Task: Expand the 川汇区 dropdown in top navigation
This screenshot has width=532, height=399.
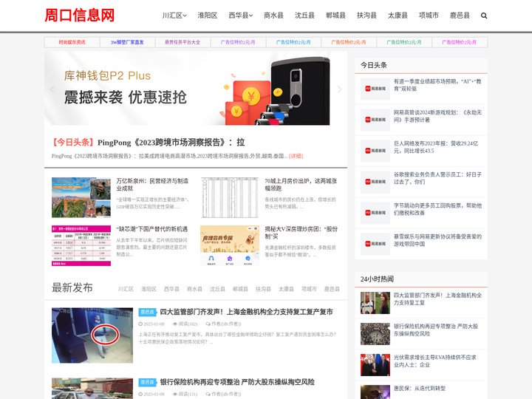Action: pyautogui.click(x=174, y=16)
